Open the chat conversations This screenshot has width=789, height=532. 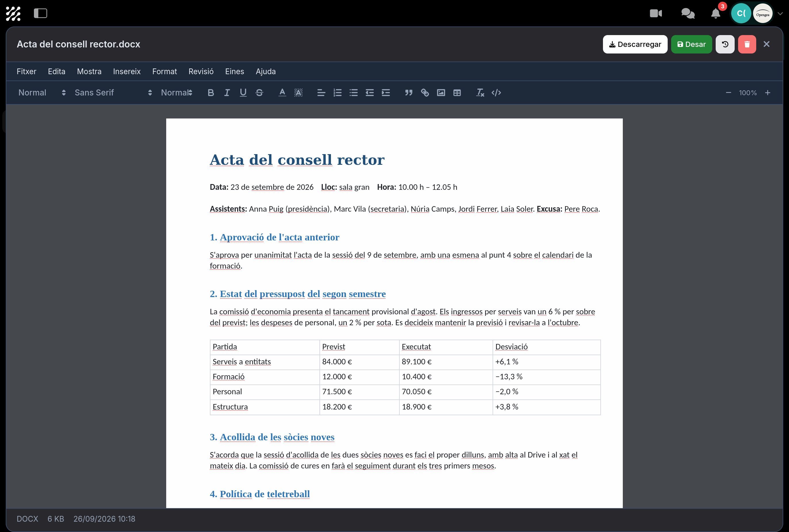687,13
